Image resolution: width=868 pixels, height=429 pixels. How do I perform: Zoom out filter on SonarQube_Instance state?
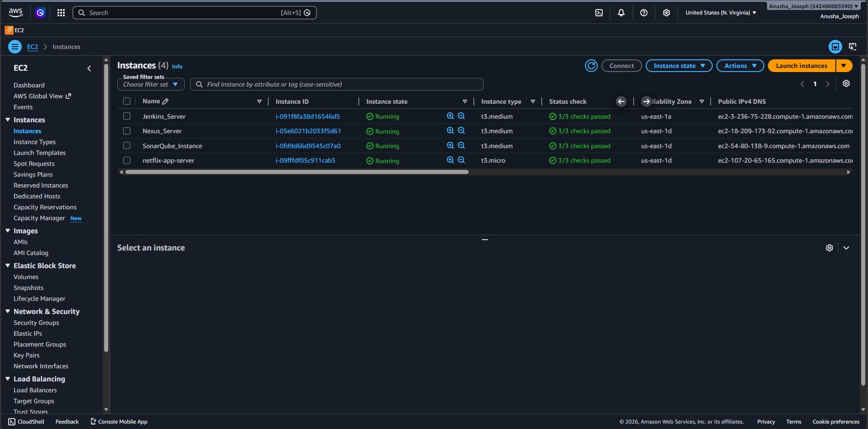[x=461, y=145]
